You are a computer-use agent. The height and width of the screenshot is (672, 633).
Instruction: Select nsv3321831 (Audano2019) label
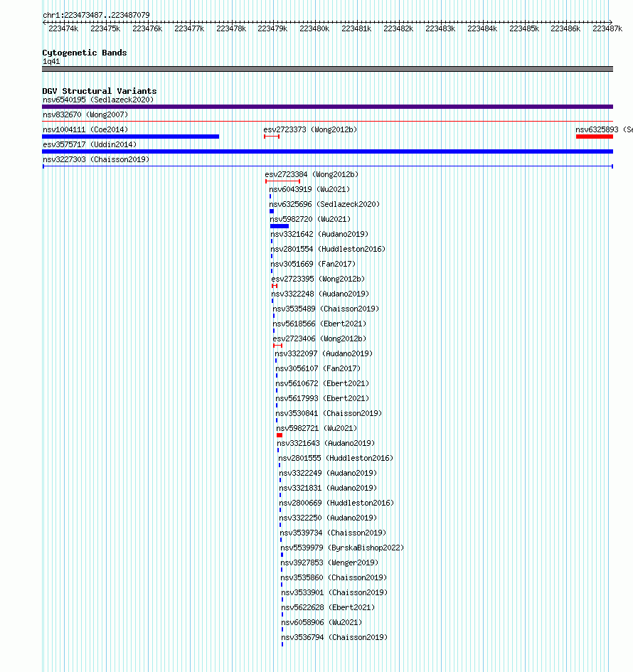point(328,489)
